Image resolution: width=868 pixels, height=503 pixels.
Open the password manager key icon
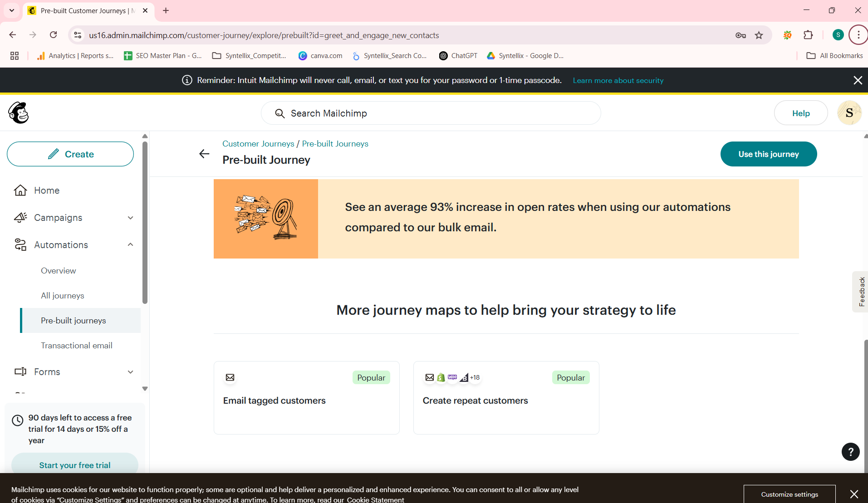coord(740,35)
